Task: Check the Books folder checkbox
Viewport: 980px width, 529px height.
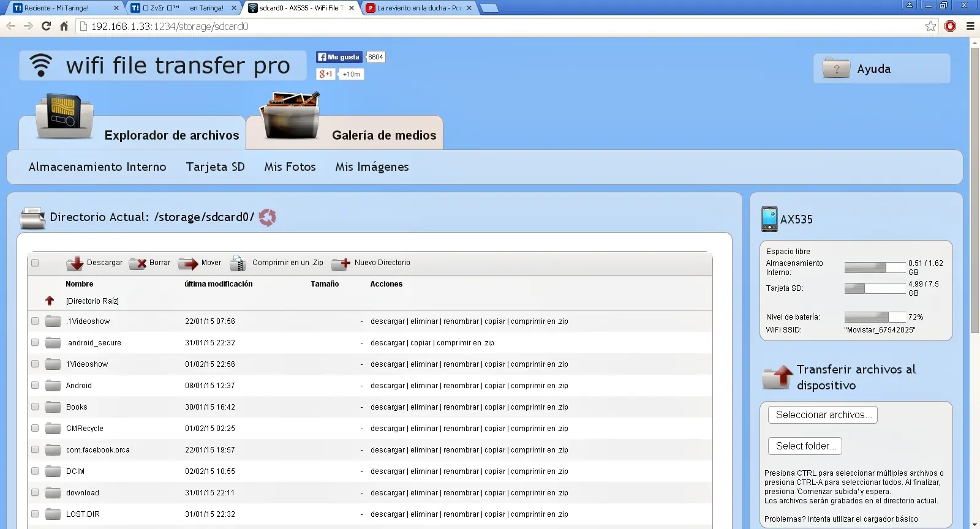Action: pyautogui.click(x=35, y=407)
